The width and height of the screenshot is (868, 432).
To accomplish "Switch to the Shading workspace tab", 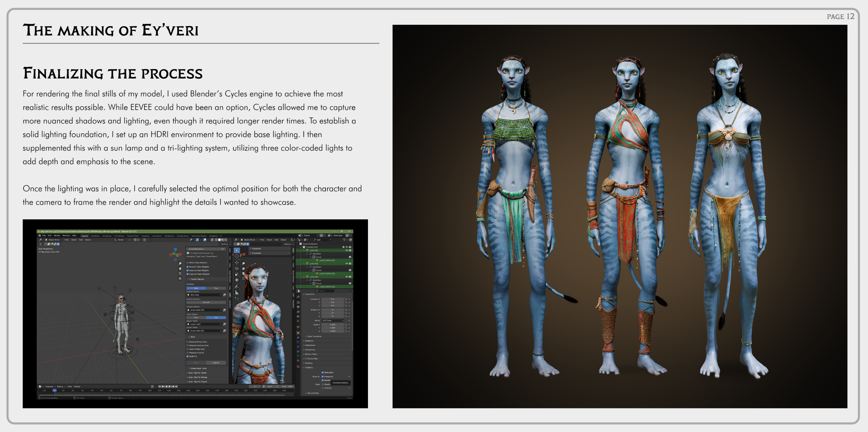I will 146,236.
